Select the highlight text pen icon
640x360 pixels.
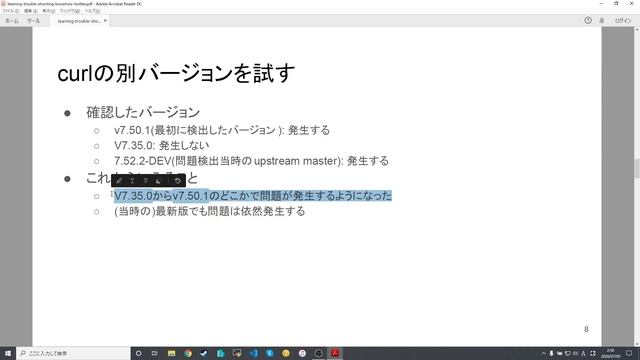point(119,180)
